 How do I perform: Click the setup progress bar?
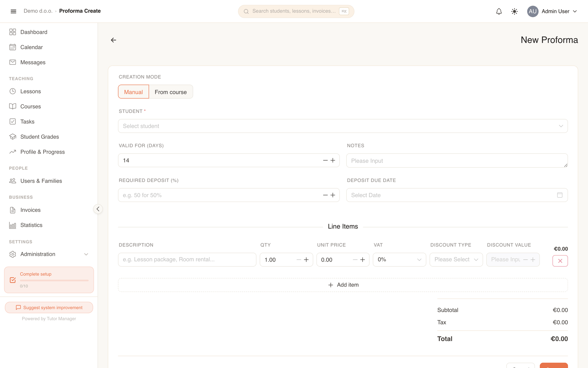[54, 281]
